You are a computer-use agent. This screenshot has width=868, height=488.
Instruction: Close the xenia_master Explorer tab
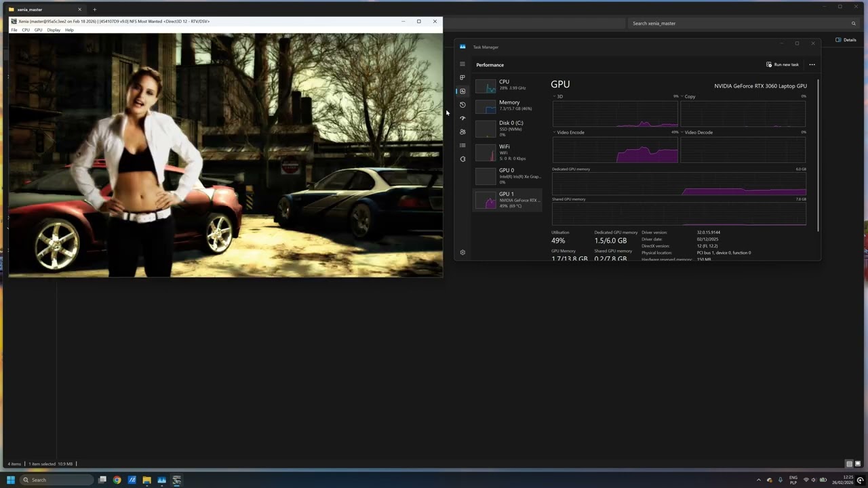pyautogui.click(x=79, y=9)
